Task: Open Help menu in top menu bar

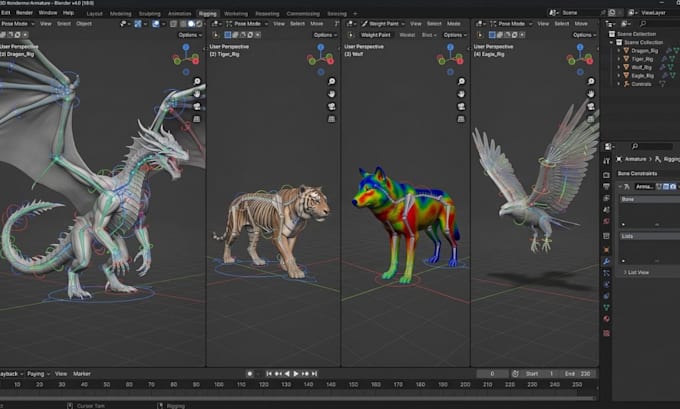Action: coord(68,13)
